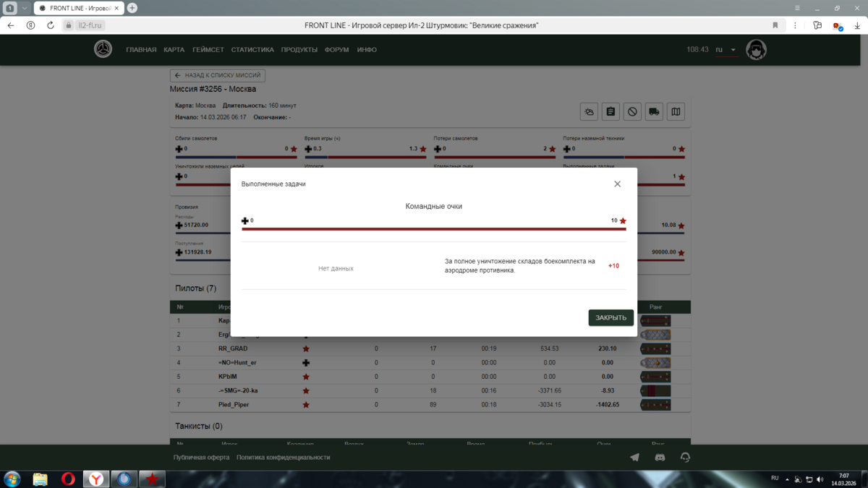Click the red Командные очки progress bar
This screenshot has width=868, height=488.
(x=434, y=228)
